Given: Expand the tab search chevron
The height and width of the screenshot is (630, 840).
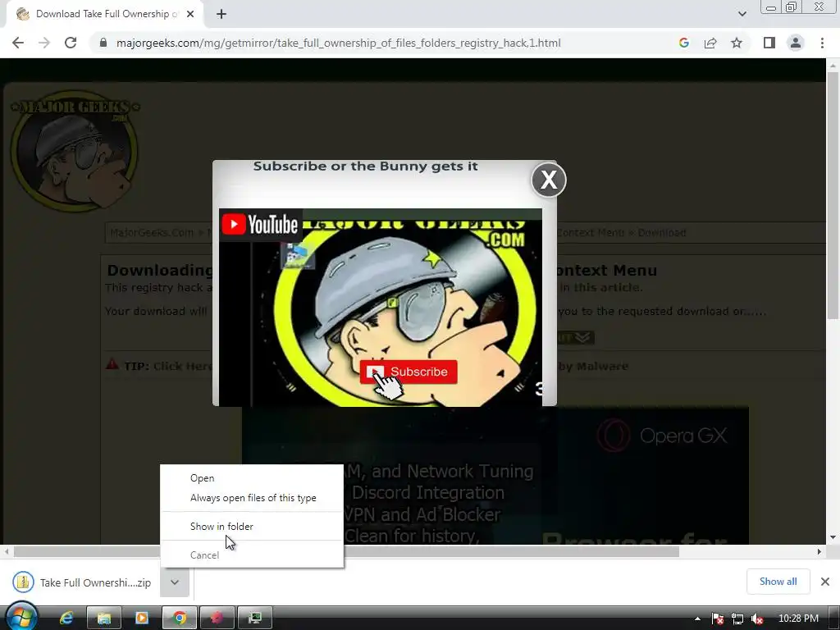Looking at the screenshot, I should 742,14.
